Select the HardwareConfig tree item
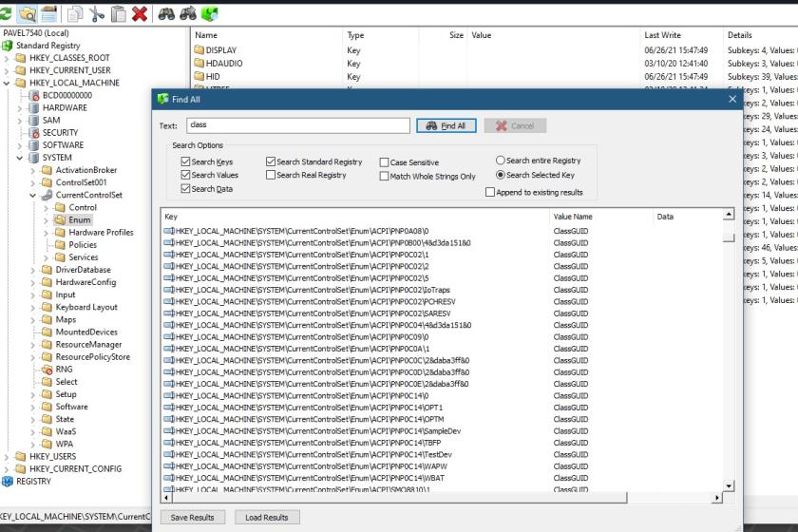 click(85, 282)
